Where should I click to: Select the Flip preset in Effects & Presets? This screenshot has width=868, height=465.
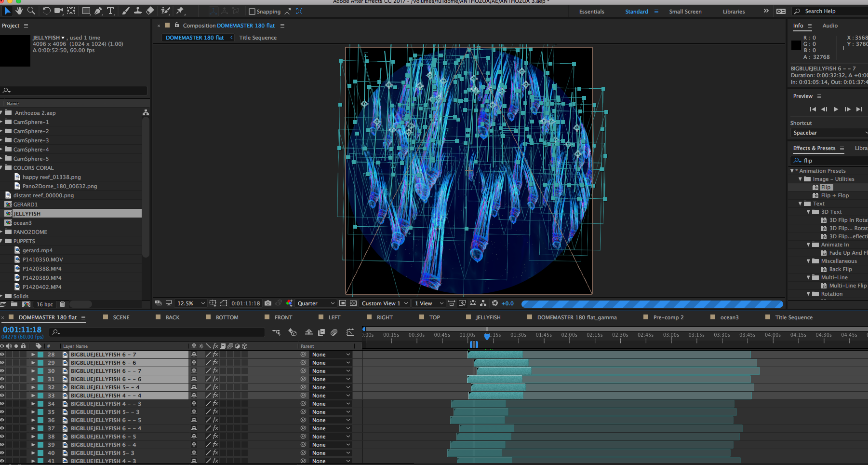pyautogui.click(x=826, y=187)
